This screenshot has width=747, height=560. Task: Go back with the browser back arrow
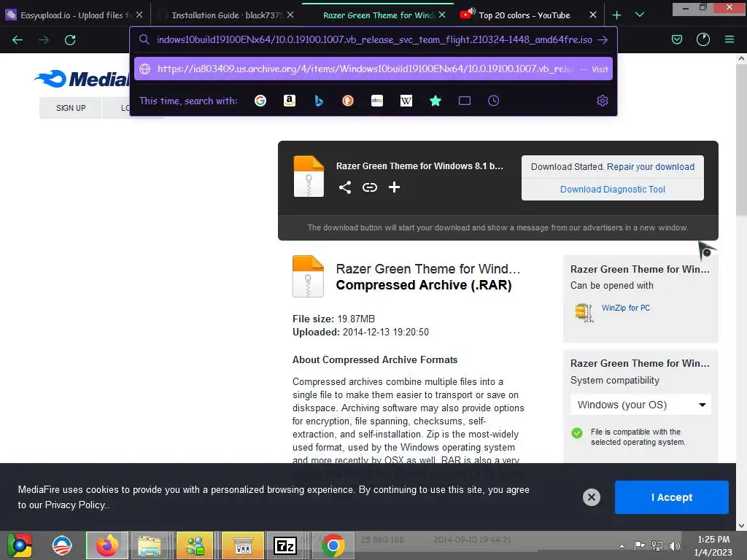(18, 40)
